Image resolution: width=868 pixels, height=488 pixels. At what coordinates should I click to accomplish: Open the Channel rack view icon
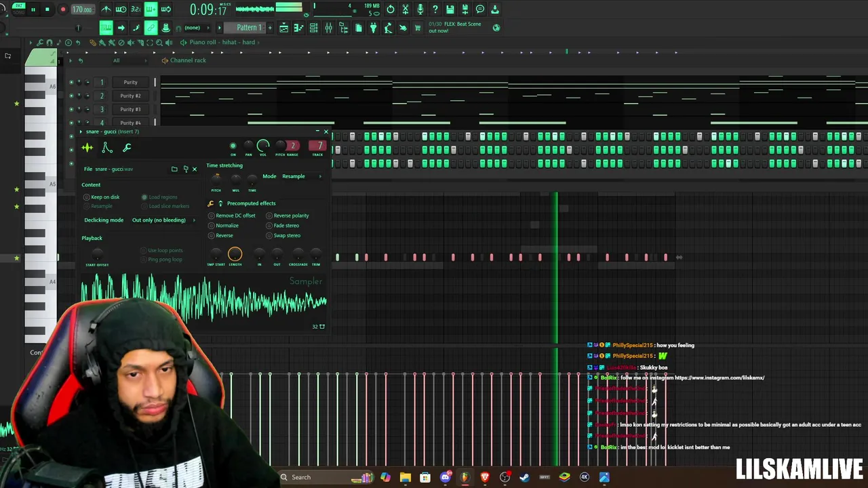pyautogui.click(x=313, y=28)
